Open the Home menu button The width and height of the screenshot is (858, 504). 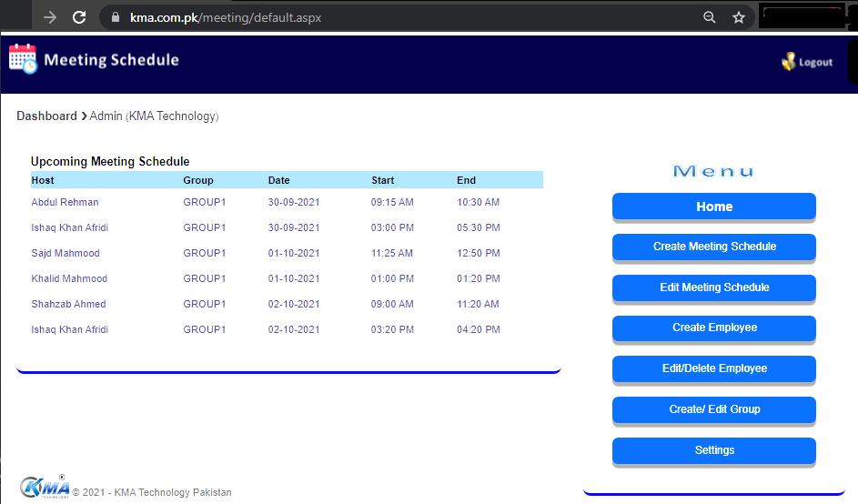click(713, 207)
